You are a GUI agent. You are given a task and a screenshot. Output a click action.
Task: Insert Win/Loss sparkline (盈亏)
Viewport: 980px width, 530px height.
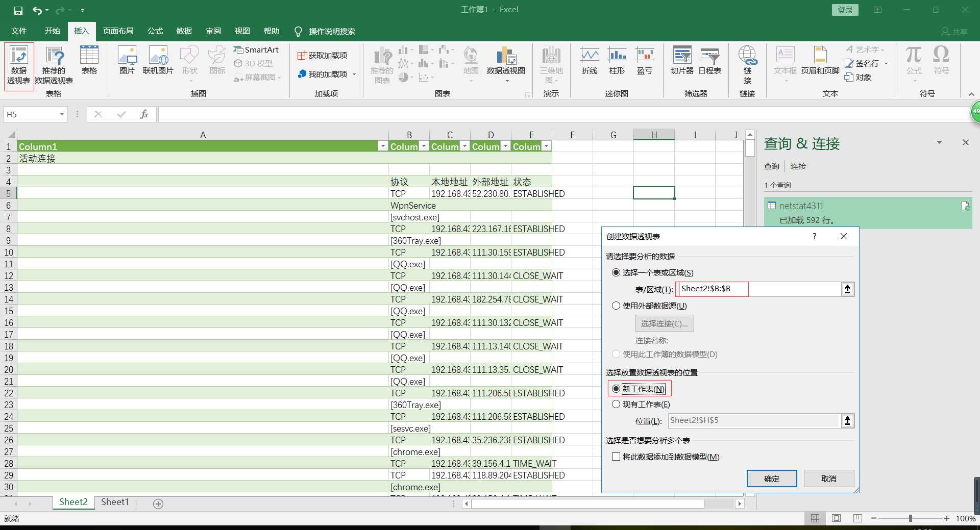pyautogui.click(x=645, y=61)
